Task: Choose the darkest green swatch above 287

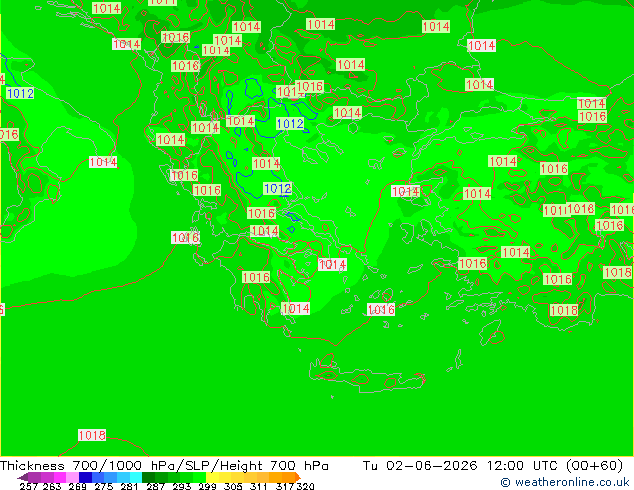Action: click(148, 477)
